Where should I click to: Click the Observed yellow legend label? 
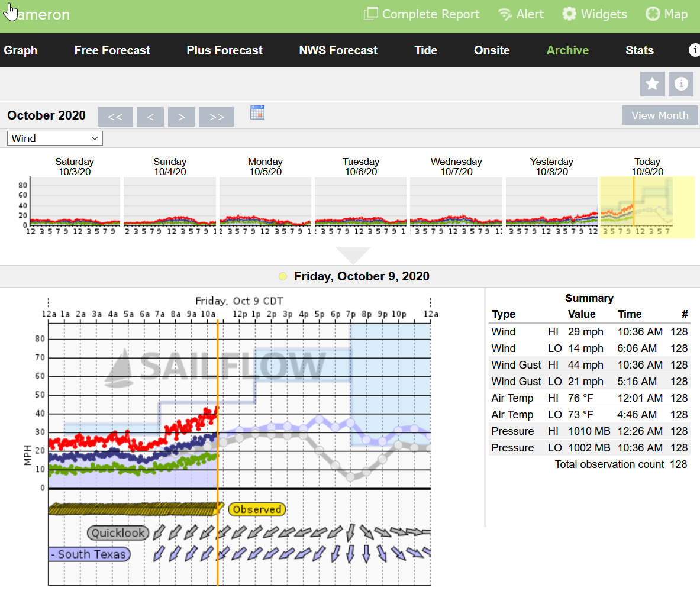tap(257, 509)
